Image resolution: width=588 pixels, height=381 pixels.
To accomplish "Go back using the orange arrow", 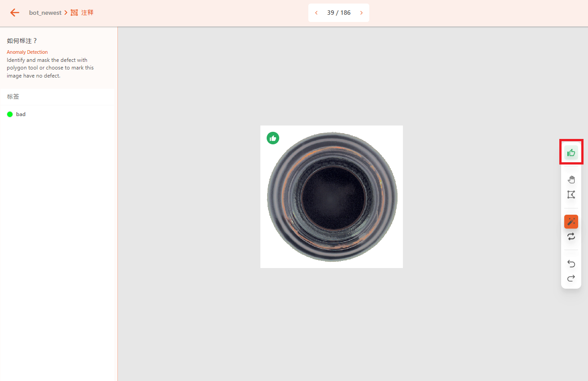I will tap(15, 13).
